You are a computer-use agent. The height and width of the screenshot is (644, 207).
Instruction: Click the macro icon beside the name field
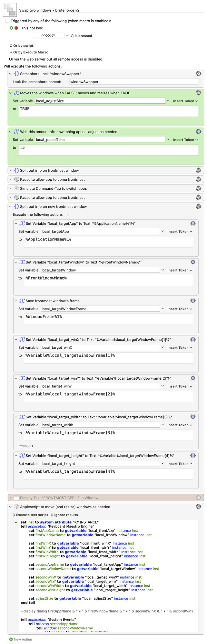pyautogui.click(x=10, y=10)
